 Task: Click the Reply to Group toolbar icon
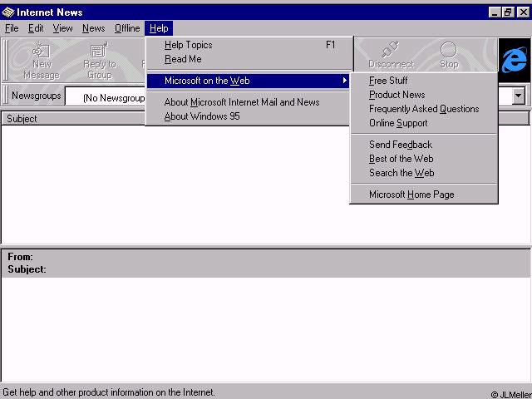click(x=100, y=61)
